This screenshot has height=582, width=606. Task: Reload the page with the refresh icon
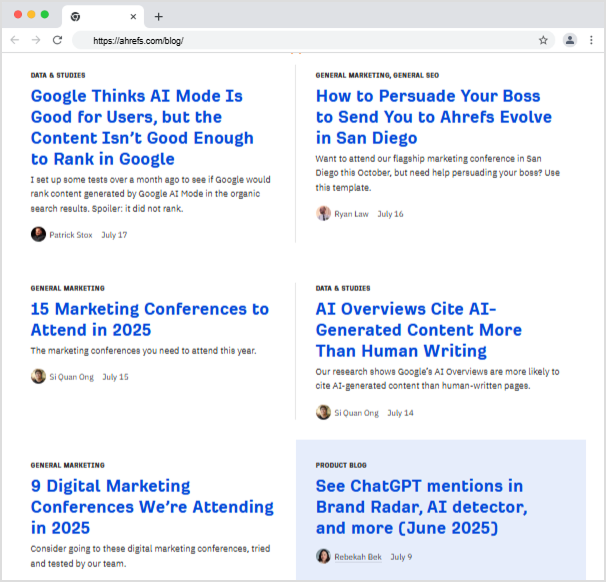58,40
